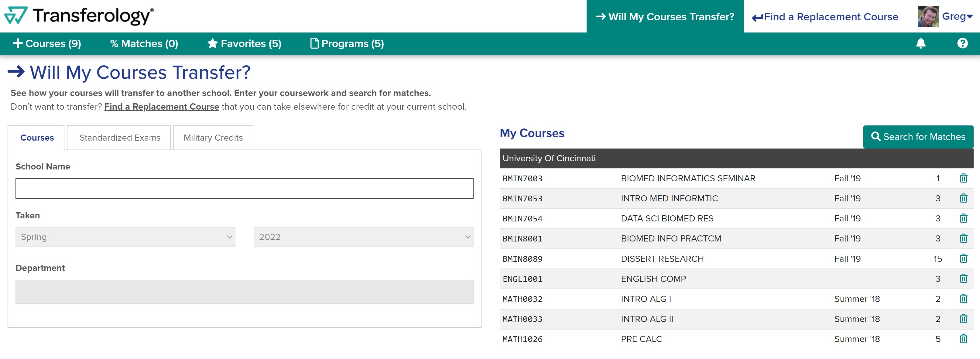
Task: Click the 15 credits value for BMIN8089
Action: 937,259
